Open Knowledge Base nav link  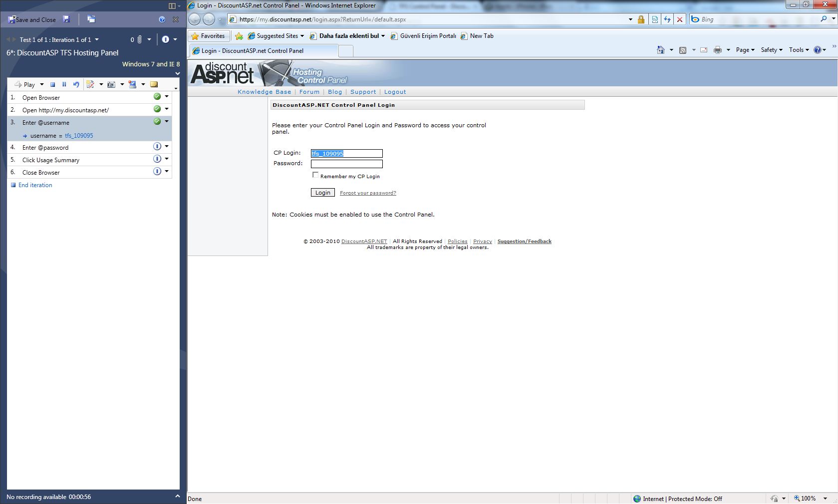point(264,92)
